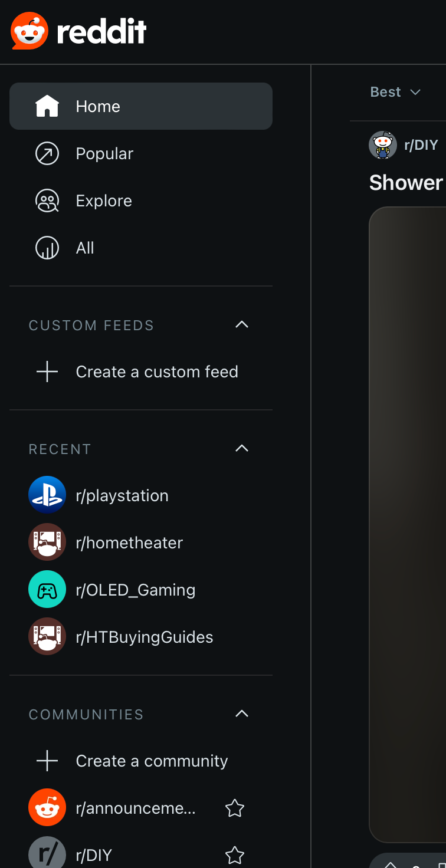
Task: Click the plus icon for custom feed
Action: (47, 372)
